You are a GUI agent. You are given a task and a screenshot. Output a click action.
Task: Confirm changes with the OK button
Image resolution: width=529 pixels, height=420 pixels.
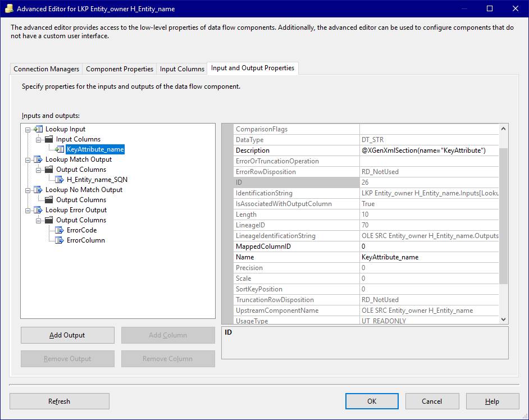(372, 401)
